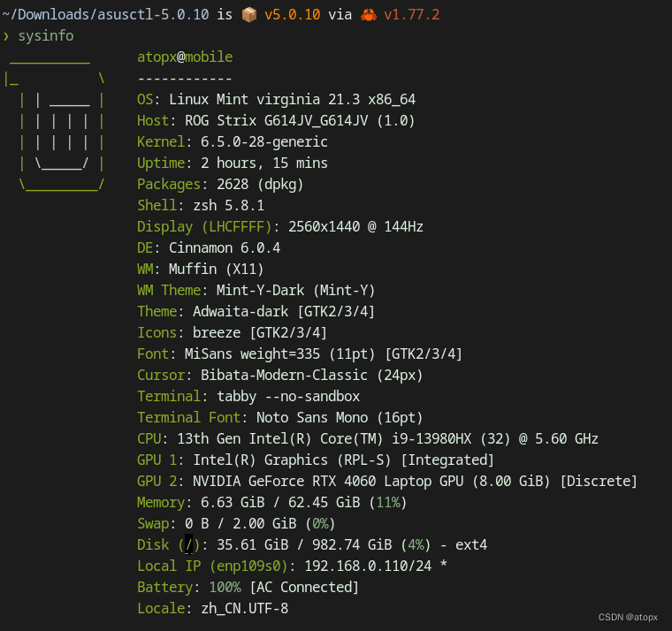Click the ASCII art distro logo
Viewport: 672px width, 631px height.
pyautogui.click(x=54, y=125)
